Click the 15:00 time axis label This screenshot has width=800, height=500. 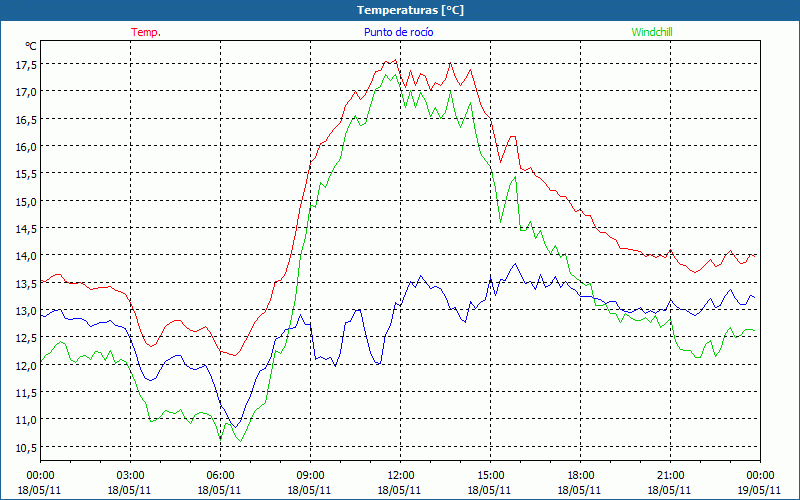click(x=490, y=476)
